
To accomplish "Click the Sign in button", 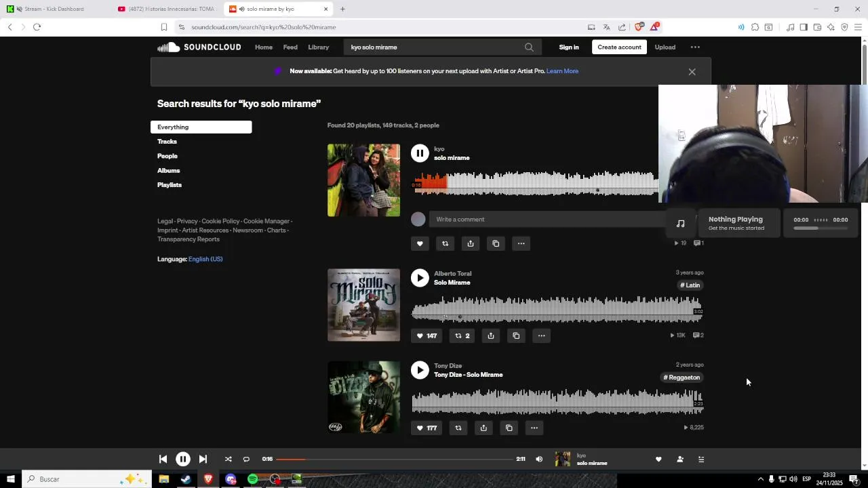I will 569,47.
